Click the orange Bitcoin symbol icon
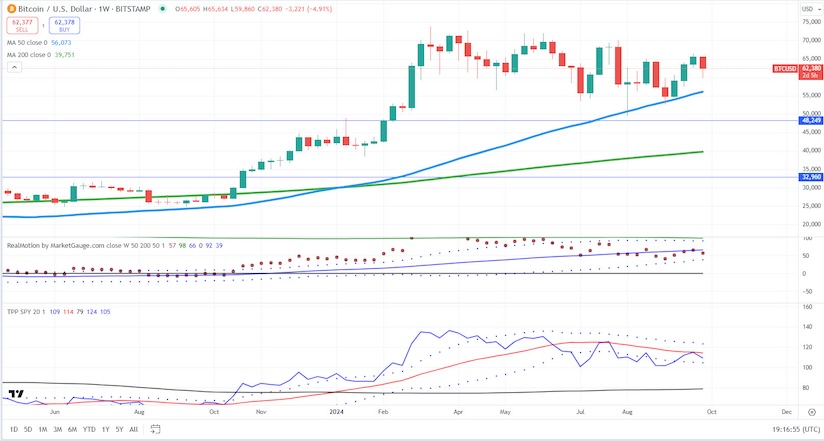The width and height of the screenshot is (824, 441). (11, 9)
